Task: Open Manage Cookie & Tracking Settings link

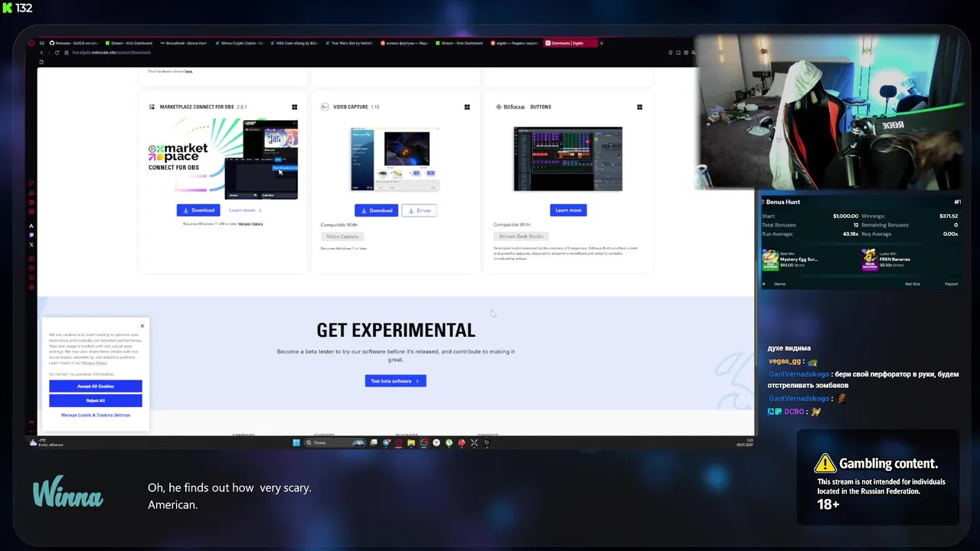Action: pos(96,415)
